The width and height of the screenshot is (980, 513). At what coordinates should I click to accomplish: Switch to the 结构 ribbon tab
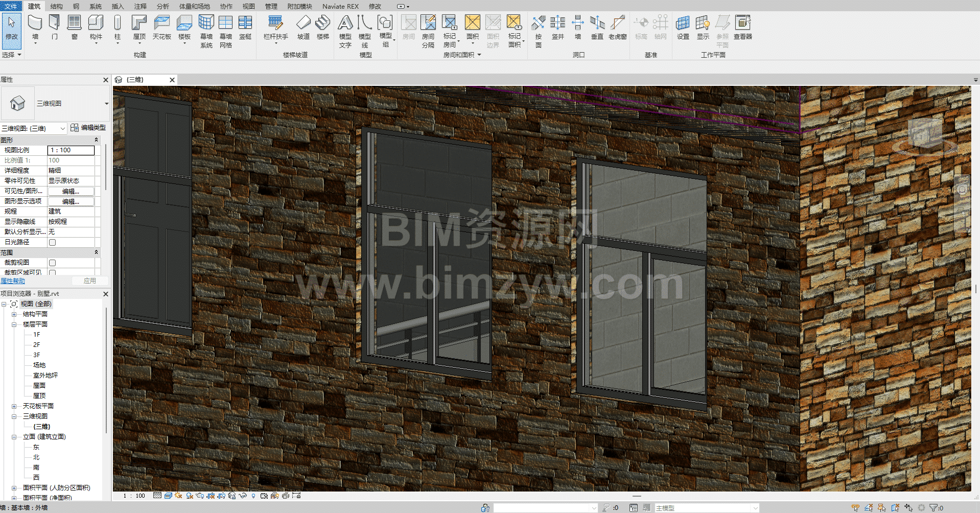[57, 6]
